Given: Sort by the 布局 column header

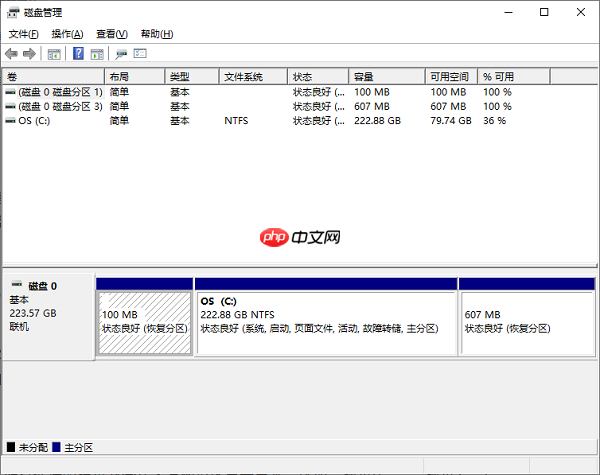Looking at the screenshot, I should [135, 77].
